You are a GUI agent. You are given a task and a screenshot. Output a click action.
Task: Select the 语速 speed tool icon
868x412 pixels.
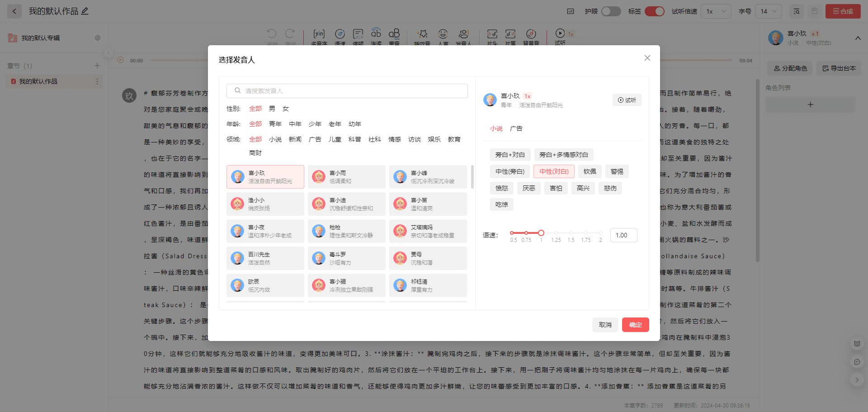click(x=340, y=34)
